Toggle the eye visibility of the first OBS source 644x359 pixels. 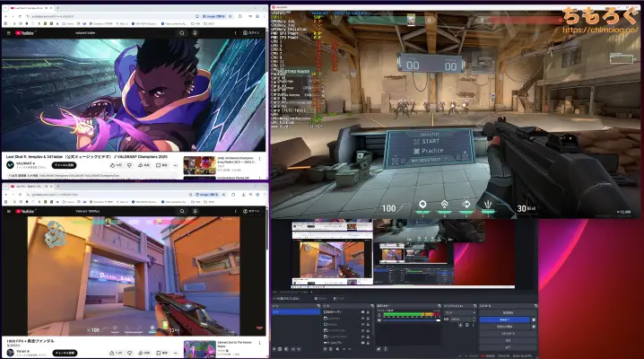361,312
